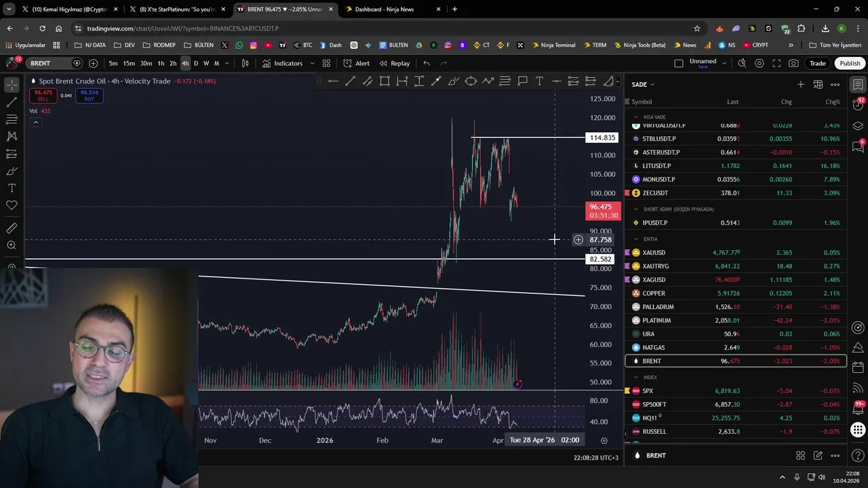868x488 pixels.
Task: Select the weekly W timeframe
Action: [206, 63]
